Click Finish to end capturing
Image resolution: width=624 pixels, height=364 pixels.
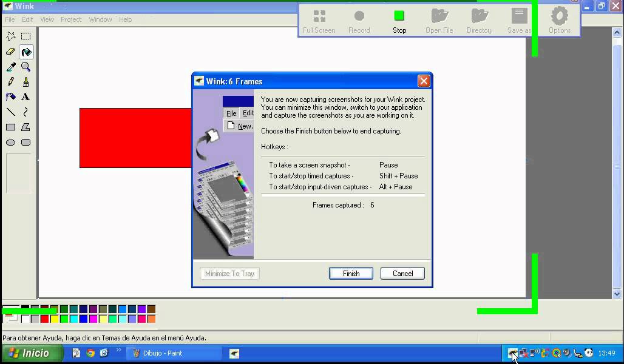tap(351, 273)
